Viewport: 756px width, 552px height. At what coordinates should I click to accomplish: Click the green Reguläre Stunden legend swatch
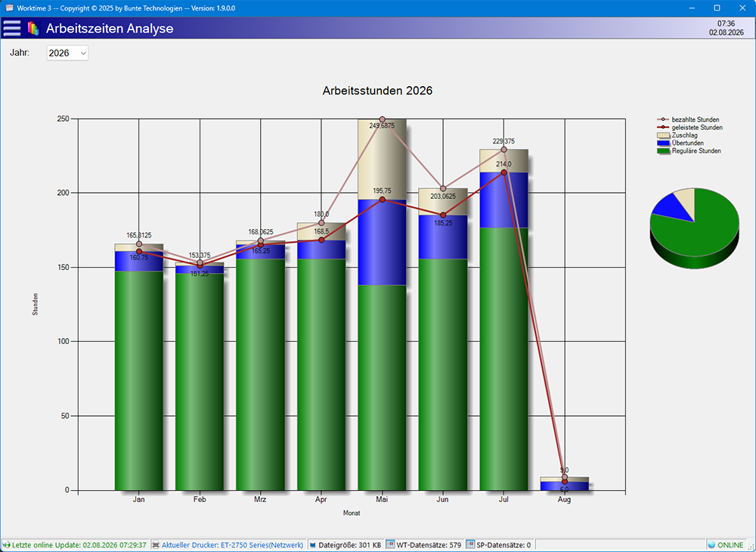[x=664, y=151]
